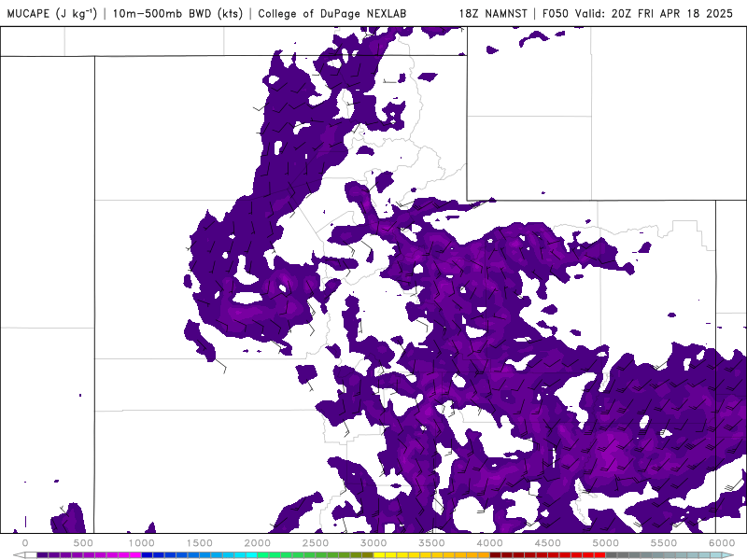Click the 2500 label on the color scale

(x=316, y=543)
